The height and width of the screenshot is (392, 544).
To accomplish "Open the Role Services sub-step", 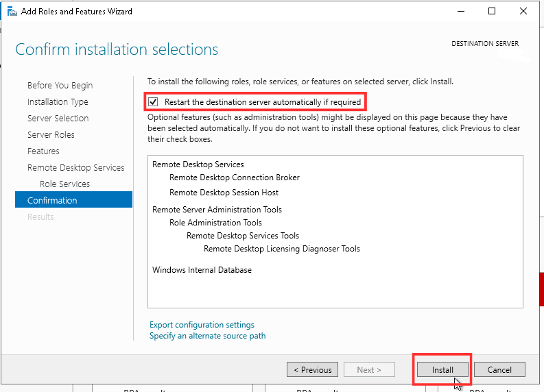I will coord(65,184).
